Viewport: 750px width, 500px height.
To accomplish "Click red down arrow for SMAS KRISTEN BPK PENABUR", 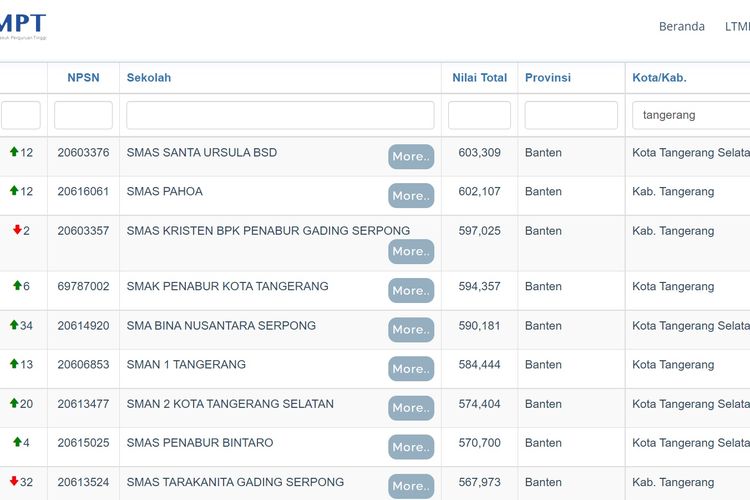I will click(17, 231).
